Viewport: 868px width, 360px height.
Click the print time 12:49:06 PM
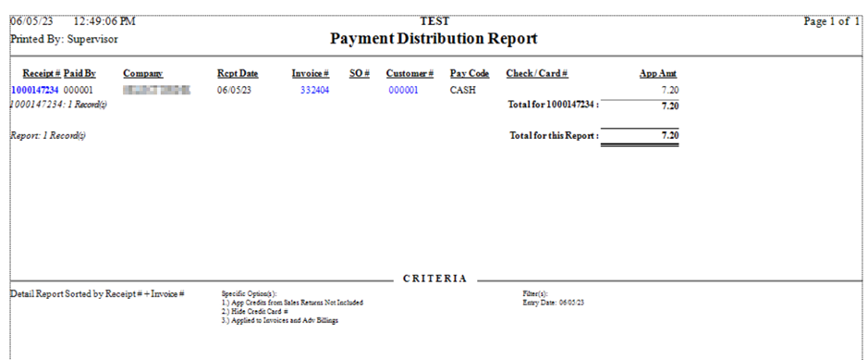(x=104, y=22)
